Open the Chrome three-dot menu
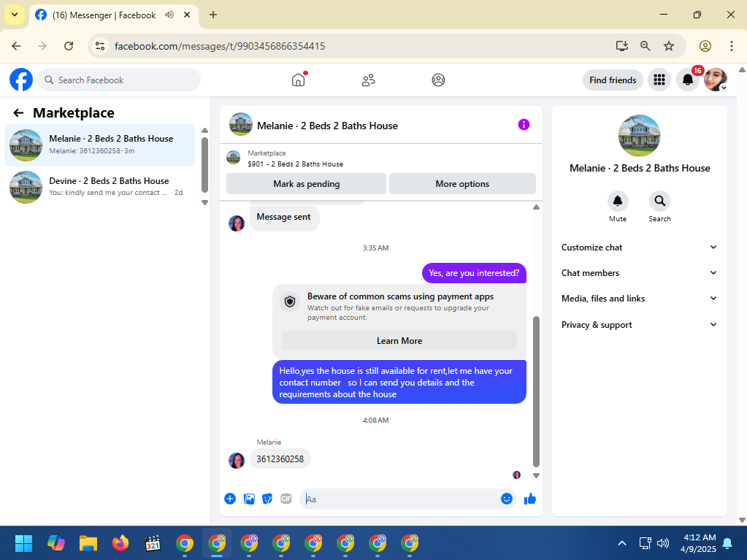This screenshot has width=747, height=560. [x=731, y=46]
